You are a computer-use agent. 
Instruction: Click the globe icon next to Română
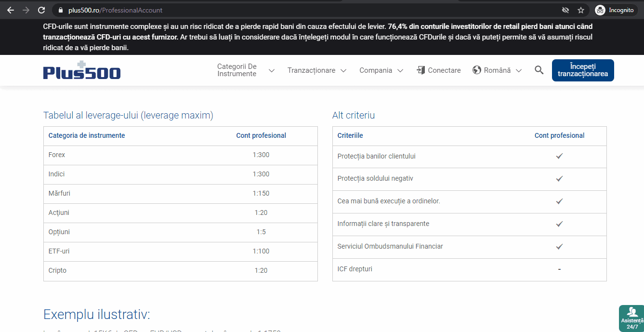click(x=477, y=70)
